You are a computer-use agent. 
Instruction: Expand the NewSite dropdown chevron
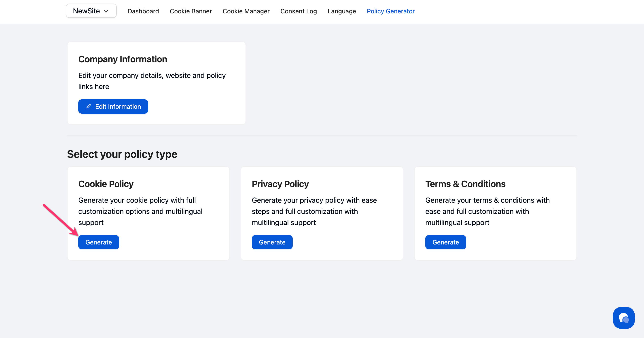(x=106, y=11)
